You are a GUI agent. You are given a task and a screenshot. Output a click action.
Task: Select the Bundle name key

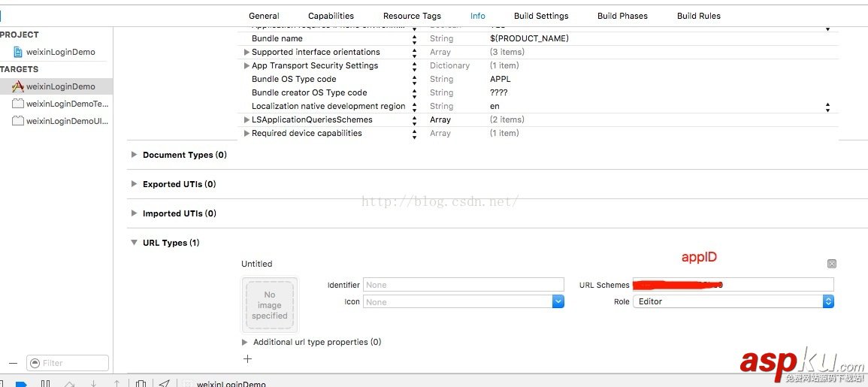[277, 39]
